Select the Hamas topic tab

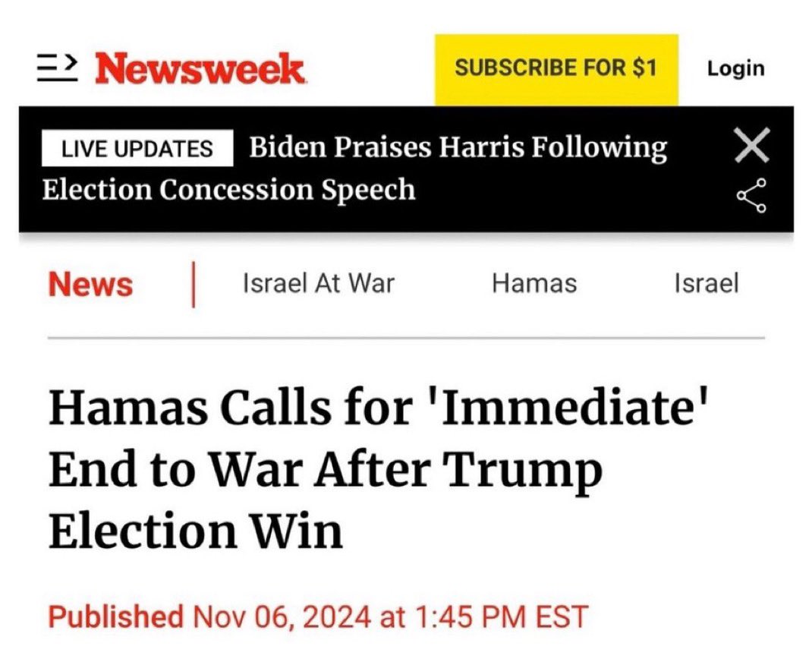tap(533, 284)
